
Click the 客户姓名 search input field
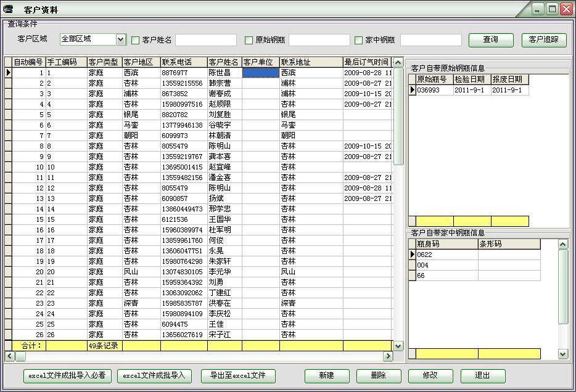point(206,40)
